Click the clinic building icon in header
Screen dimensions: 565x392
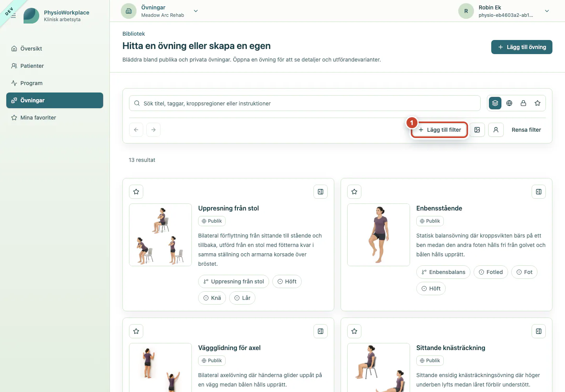(x=129, y=11)
